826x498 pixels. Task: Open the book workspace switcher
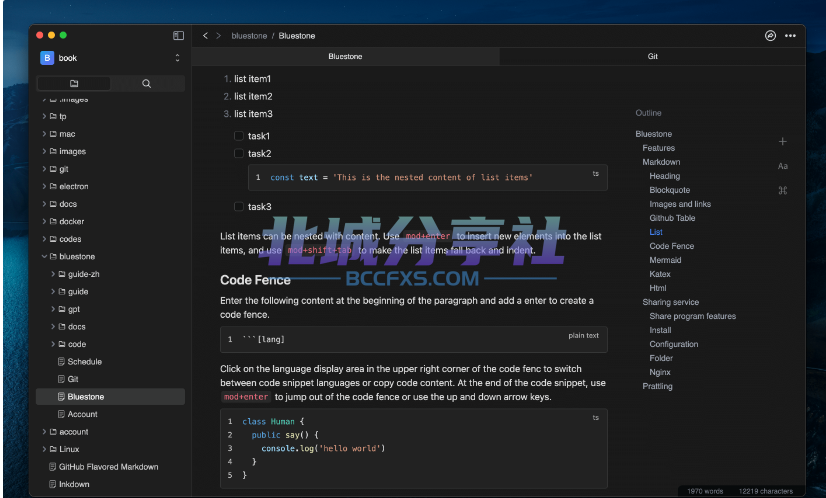coord(177,58)
